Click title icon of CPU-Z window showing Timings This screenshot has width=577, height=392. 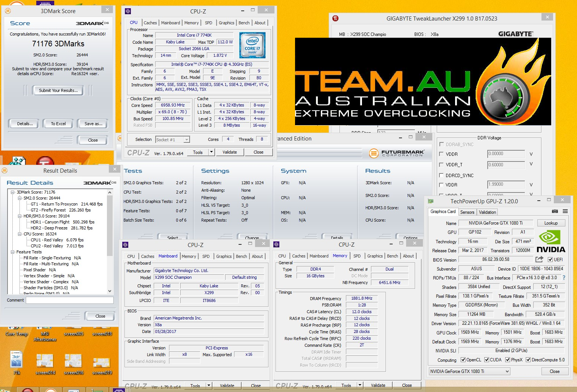click(x=276, y=244)
